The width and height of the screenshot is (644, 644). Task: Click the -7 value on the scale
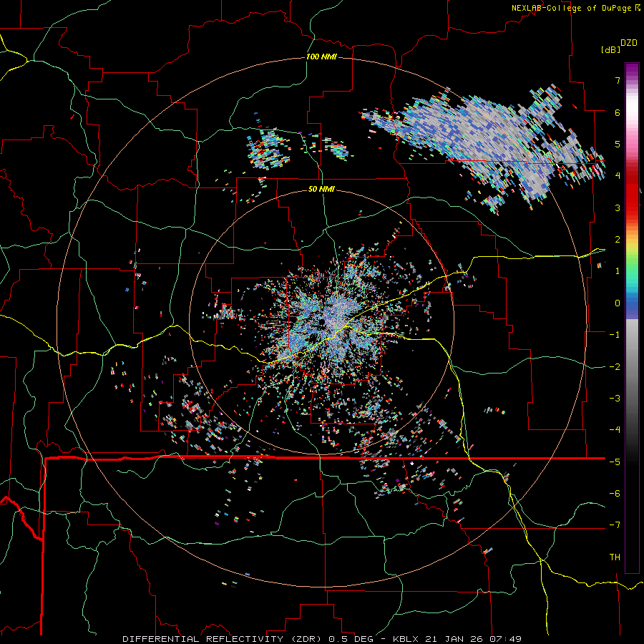pos(615,525)
